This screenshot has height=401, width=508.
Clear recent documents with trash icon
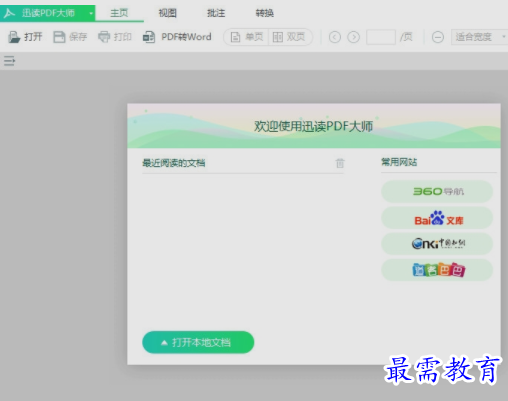pos(340,163)
